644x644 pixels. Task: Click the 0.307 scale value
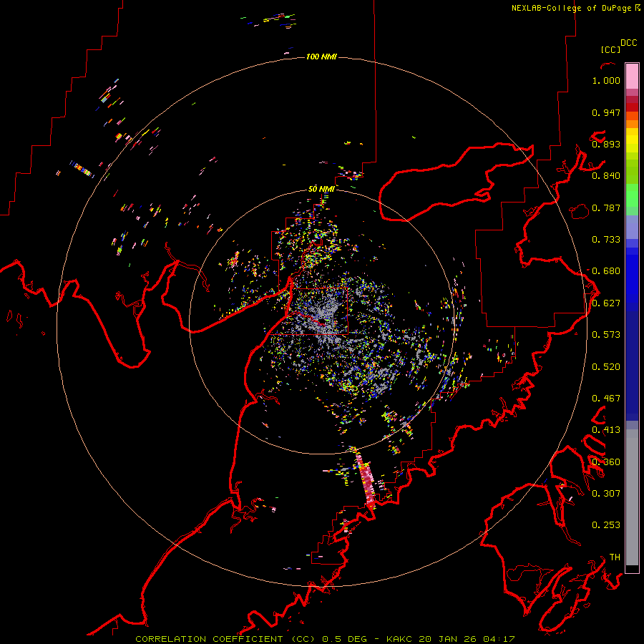[606, 494]
